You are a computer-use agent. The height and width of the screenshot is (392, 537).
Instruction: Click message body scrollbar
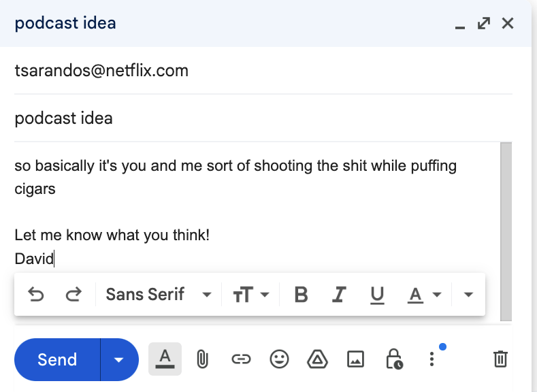pos(506,232)
